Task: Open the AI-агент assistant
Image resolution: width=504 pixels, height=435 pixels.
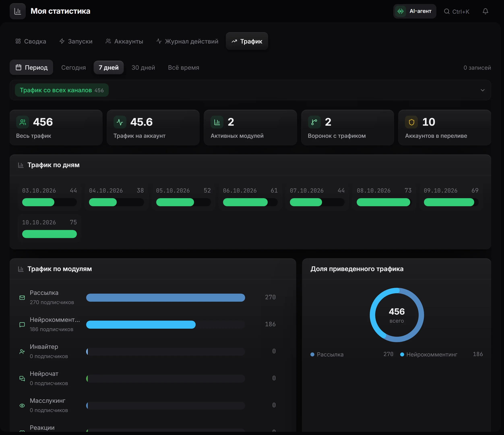Action: tap(414, 11)
